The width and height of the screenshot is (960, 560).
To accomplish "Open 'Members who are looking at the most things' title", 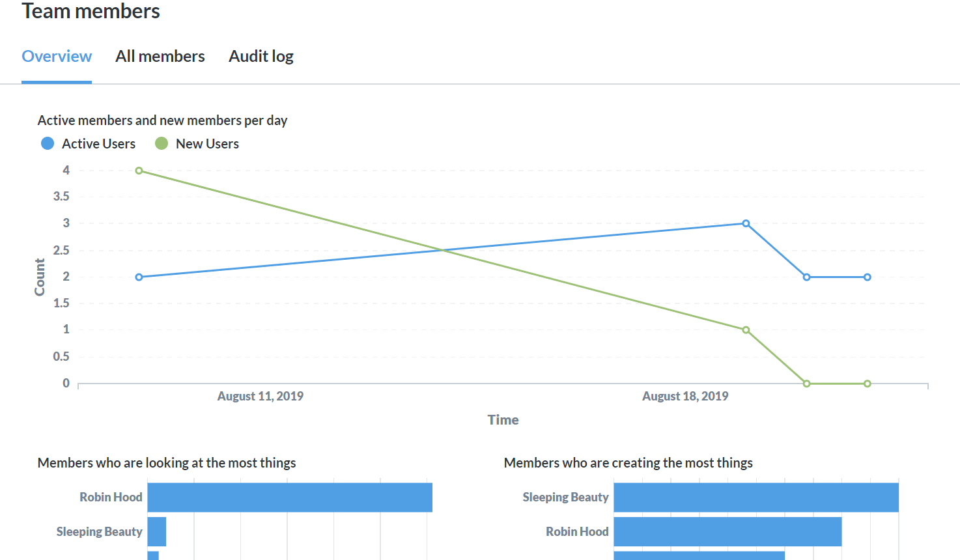I will [167, 463].
